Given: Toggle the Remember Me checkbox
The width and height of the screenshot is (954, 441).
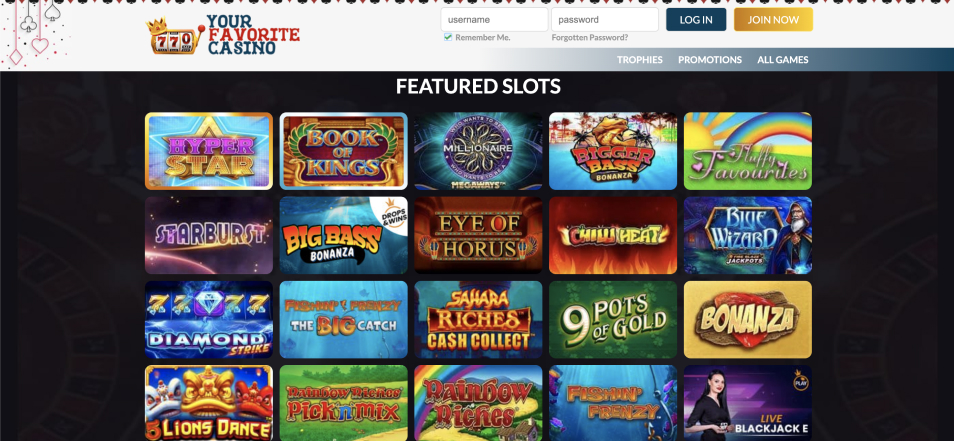Looking at the screenshot, I should tap(448, 37).
